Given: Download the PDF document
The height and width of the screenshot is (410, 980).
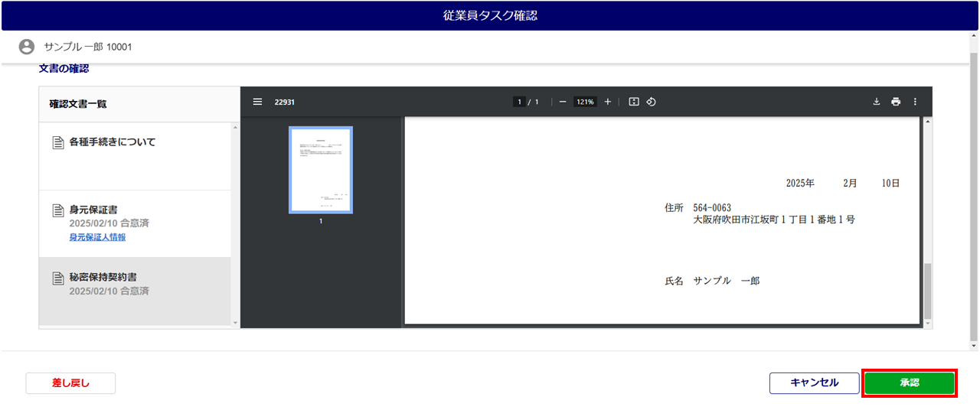Looking at the screenshot, I should 877,102.
